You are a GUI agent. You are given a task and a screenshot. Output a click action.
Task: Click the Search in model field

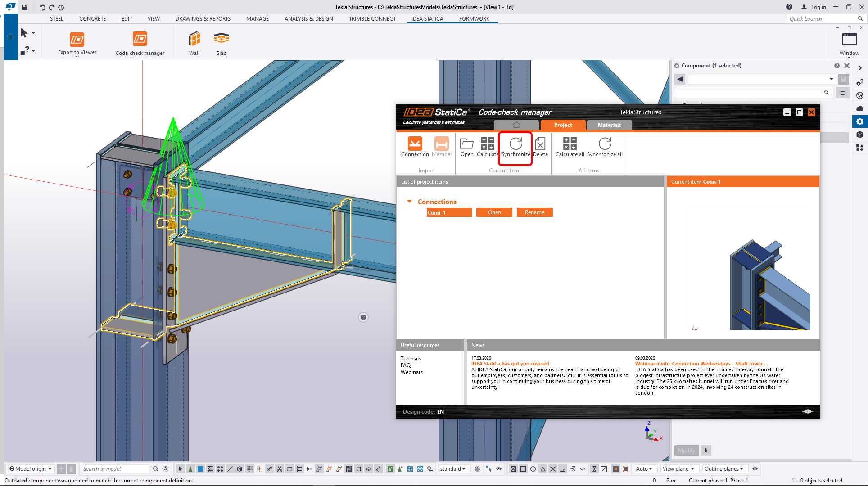coord(115,469)
